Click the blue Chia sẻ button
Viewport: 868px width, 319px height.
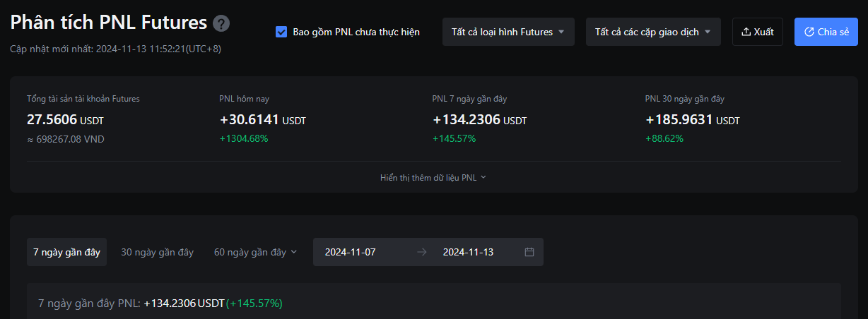coord(826,32)
